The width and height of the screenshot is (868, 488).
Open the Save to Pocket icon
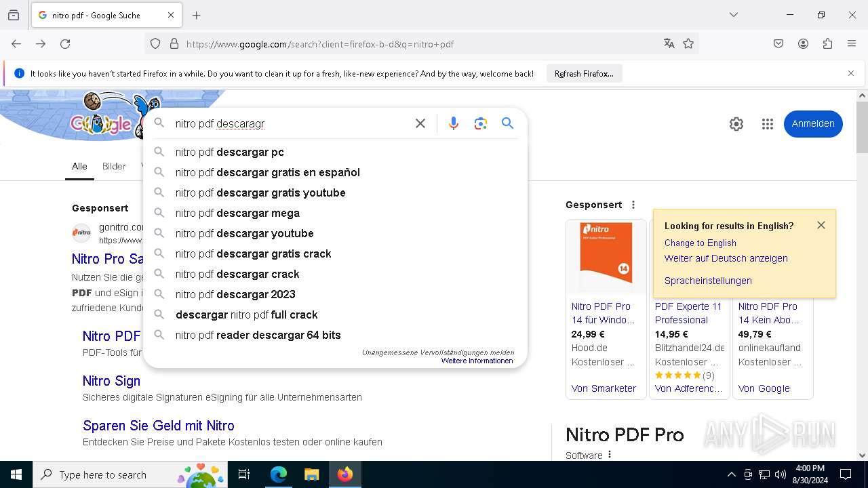point(778,44)
